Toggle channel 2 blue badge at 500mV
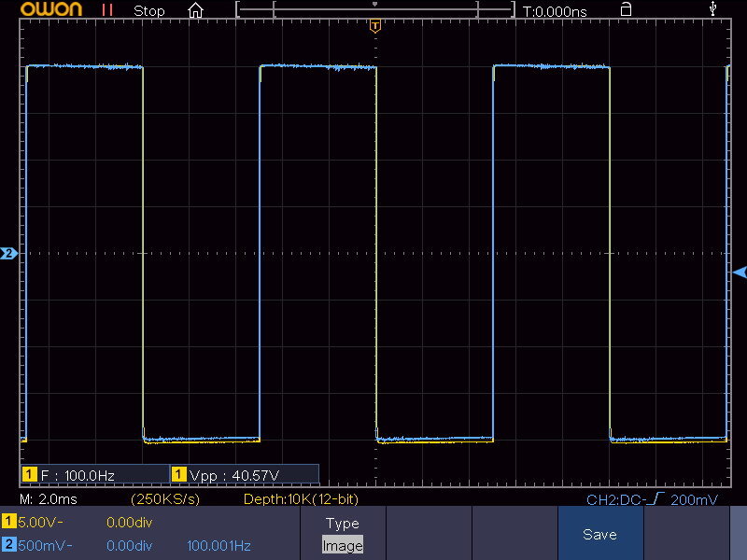The image size is (747, 560). click(x=8, y=544)
